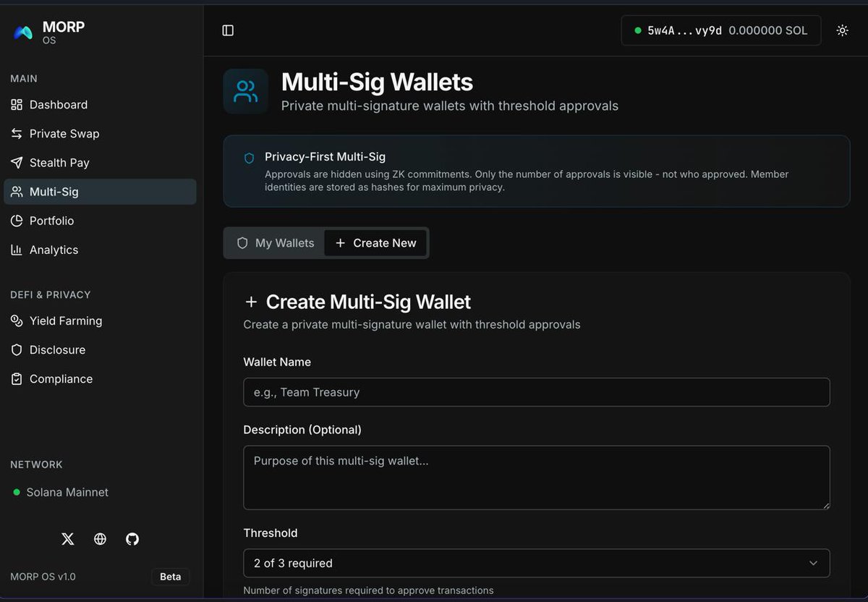Click the NETWORK section label
The width and height of the screenshot is (868, 602).
pyautogui.click(x=36, y=465)
